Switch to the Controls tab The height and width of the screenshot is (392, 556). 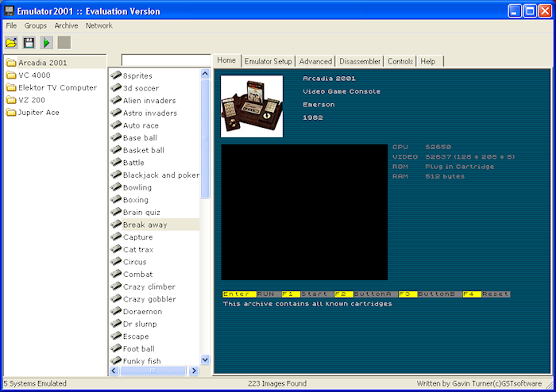point(400,61)
